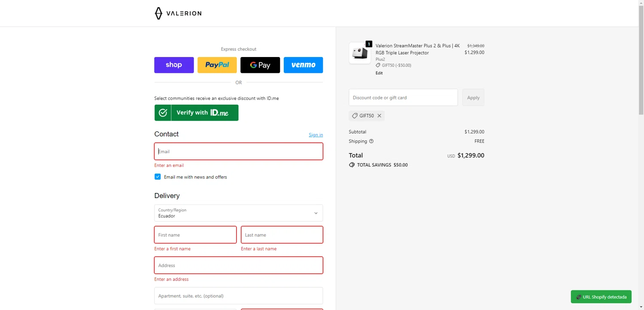
Task: Click the crossed-out $1,349.00 price
Action: [x=476, y=45]
